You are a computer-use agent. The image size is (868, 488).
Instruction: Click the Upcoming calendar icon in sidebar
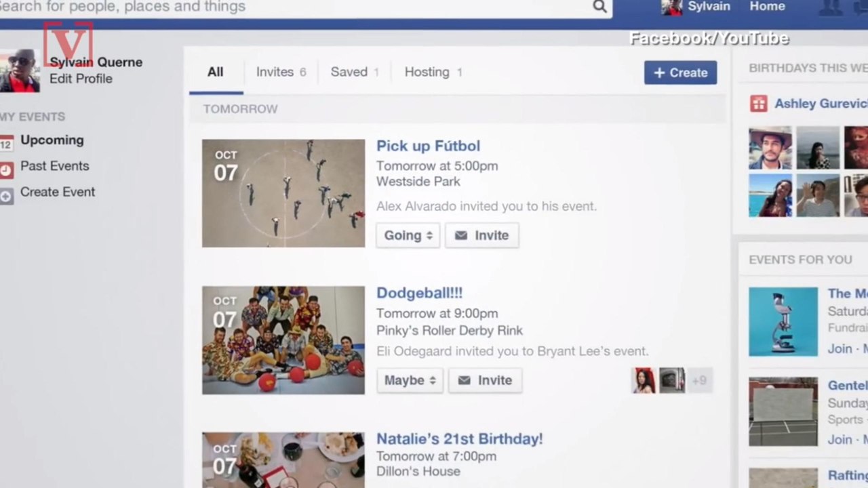(6, 142)
